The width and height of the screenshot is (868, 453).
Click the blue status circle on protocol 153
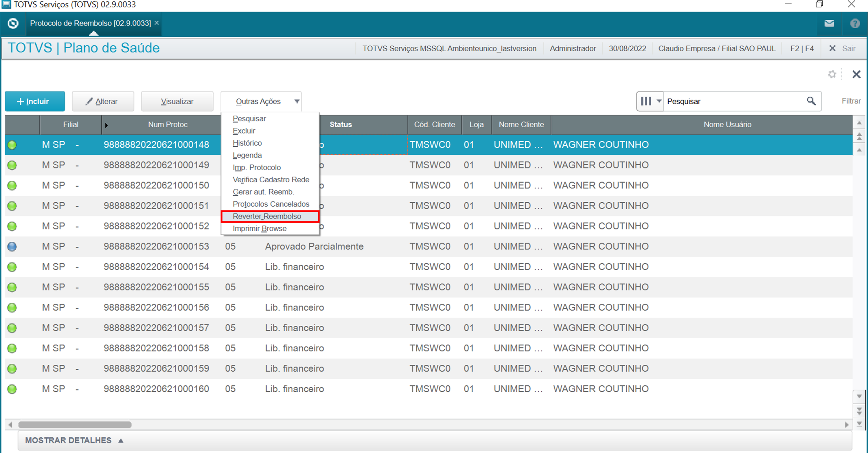[x=12, y=246]
